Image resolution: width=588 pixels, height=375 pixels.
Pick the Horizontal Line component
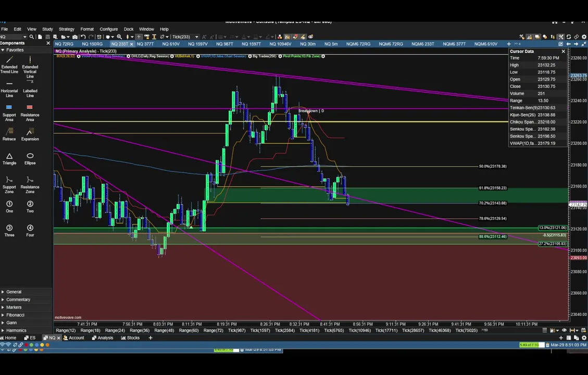[9, 89]
